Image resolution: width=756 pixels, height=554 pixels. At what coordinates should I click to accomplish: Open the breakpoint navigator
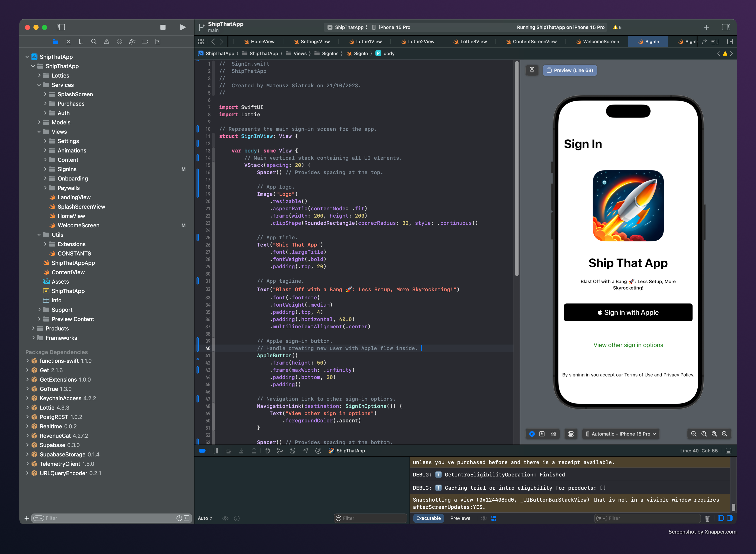pyautogui.click(x=145, y=42)
